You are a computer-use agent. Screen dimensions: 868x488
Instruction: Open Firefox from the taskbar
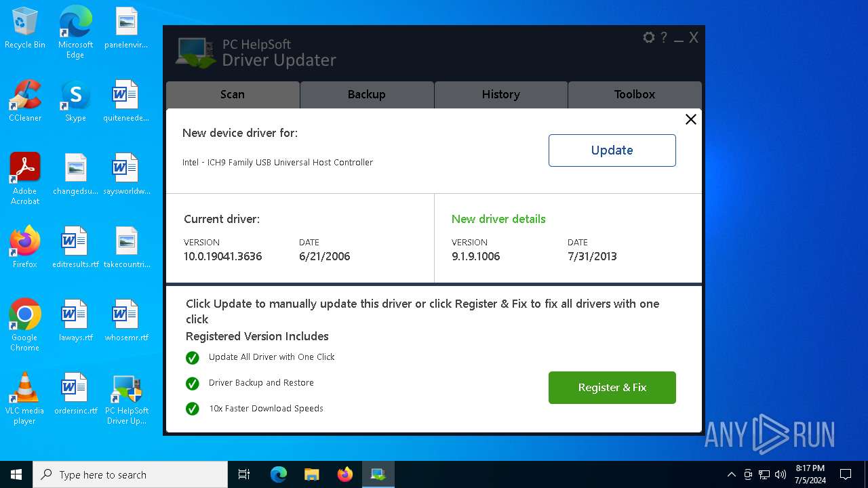point(344,474)
